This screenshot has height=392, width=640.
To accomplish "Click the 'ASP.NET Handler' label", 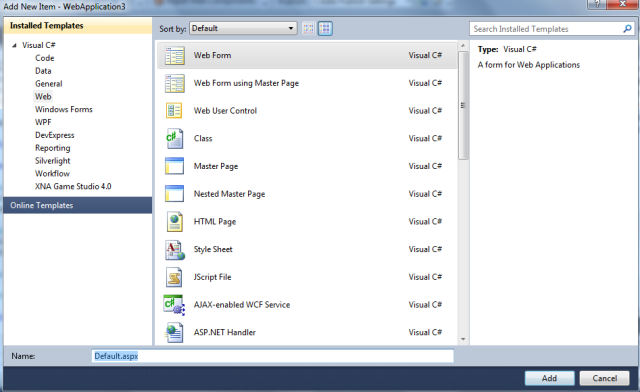I will coord(224,332).
